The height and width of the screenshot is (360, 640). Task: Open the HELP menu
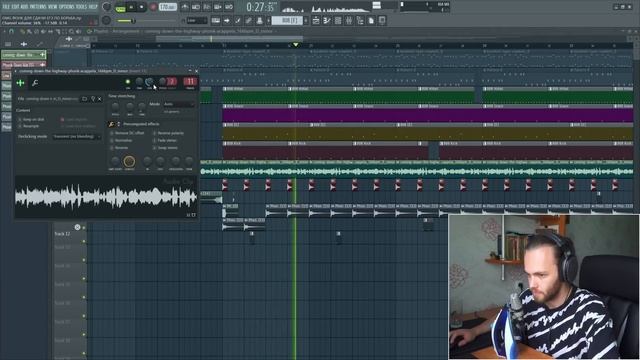coord(93,7)
